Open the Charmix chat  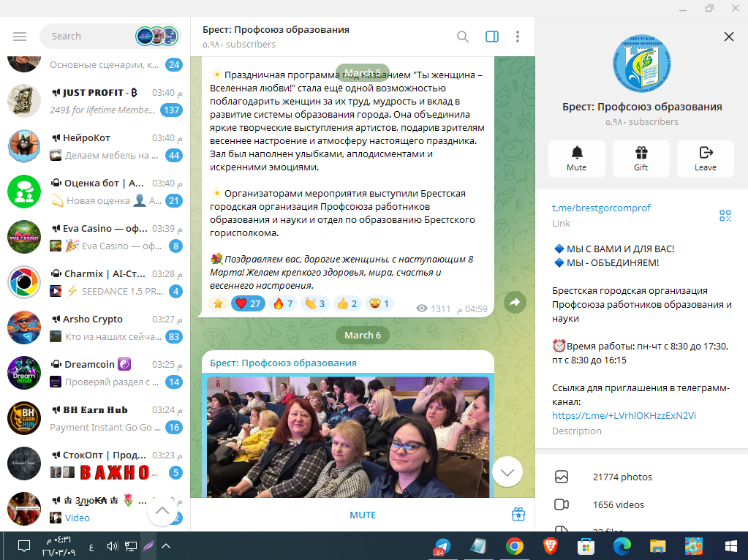tap(95, 282)
